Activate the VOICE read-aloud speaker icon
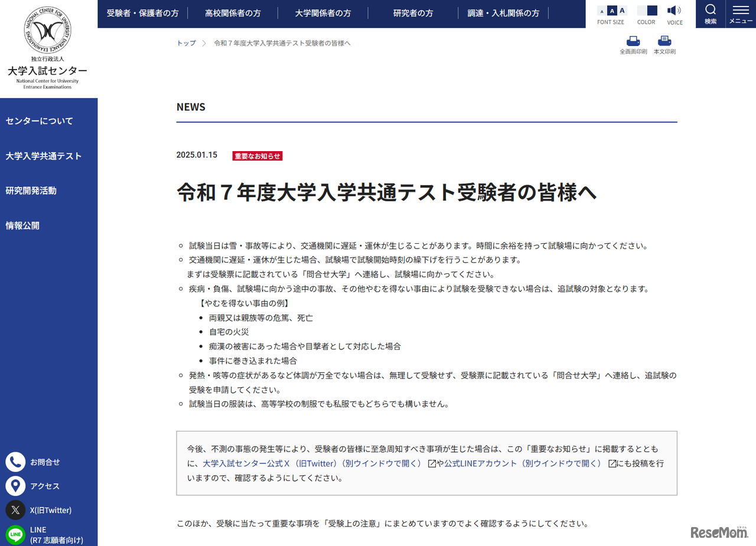The image size is (756, 546). pyautogui.click(x=673, y=10)
